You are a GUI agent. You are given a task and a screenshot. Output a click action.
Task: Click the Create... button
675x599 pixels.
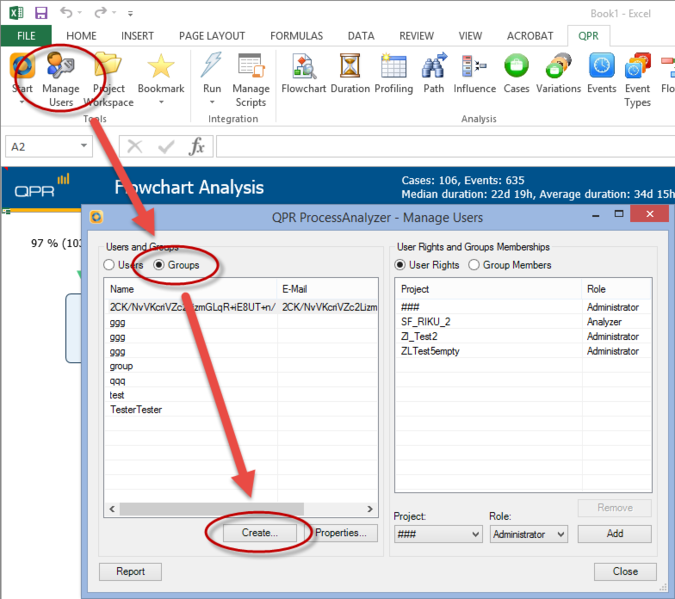[260, 533]
